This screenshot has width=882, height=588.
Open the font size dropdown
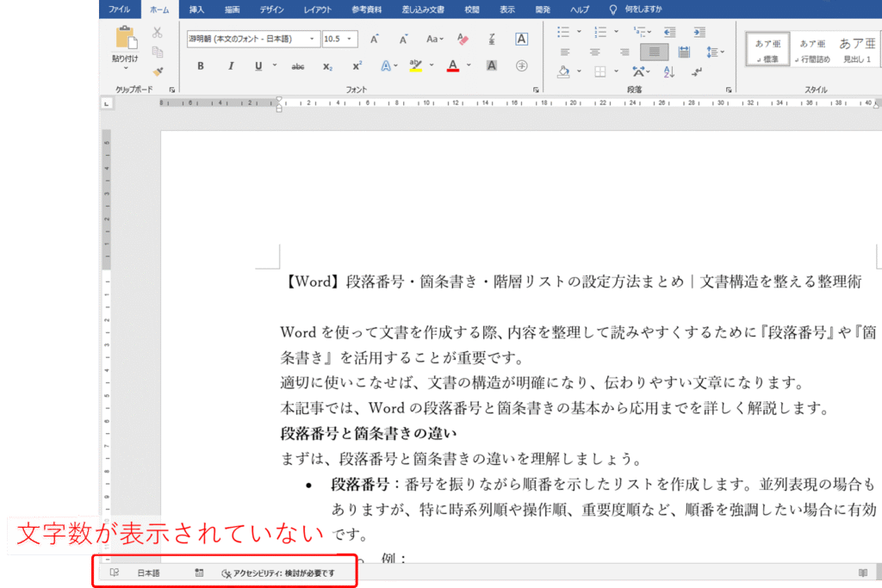point(350,39)
